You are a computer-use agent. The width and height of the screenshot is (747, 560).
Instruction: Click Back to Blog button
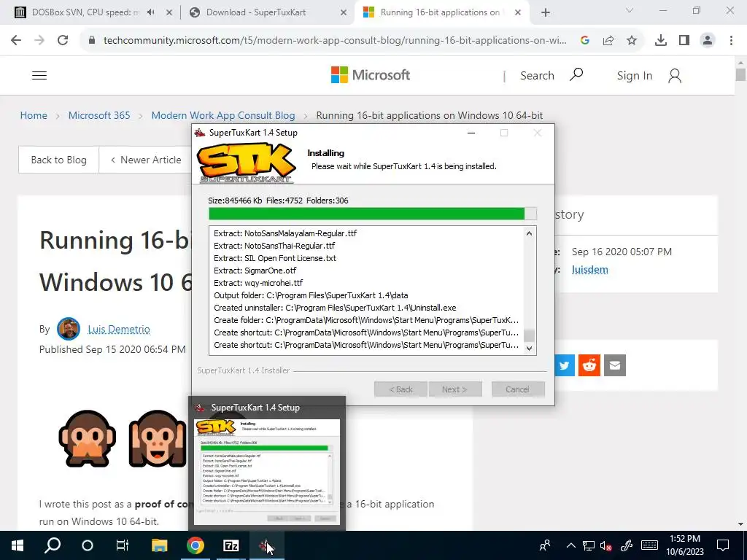58,160
